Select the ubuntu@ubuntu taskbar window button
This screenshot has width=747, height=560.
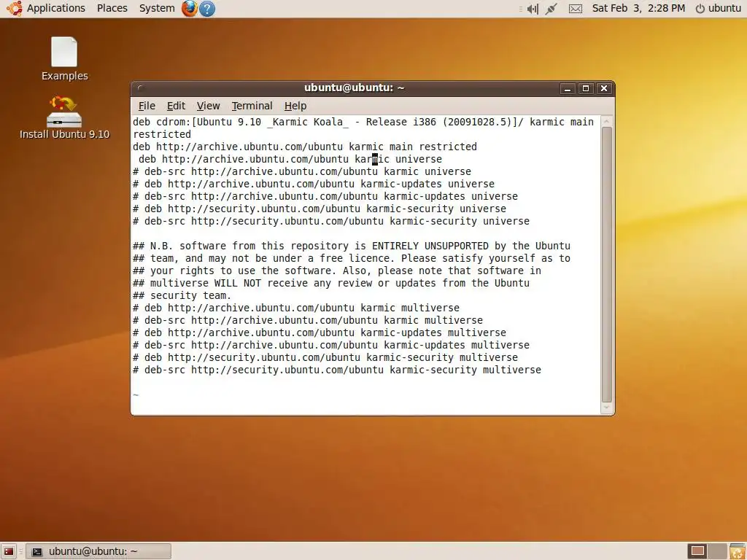tap(98, 551)
